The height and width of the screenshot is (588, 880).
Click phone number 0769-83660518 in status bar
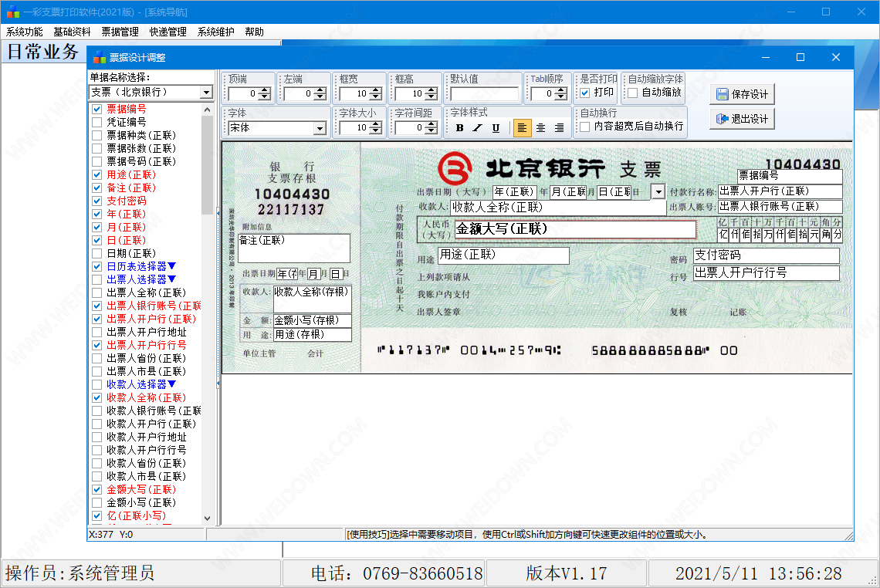point(422,573)
